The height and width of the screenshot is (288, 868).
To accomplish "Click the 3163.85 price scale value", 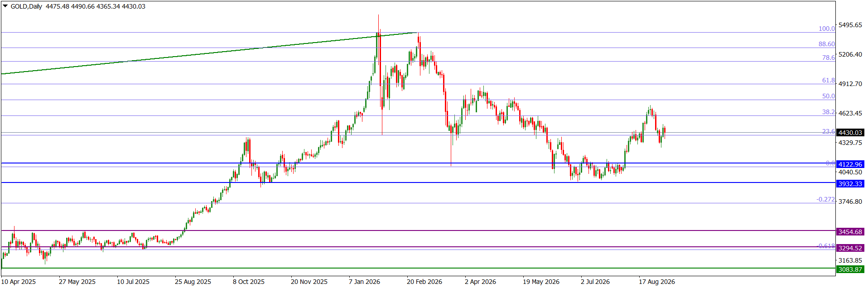I will coord(850,260).
